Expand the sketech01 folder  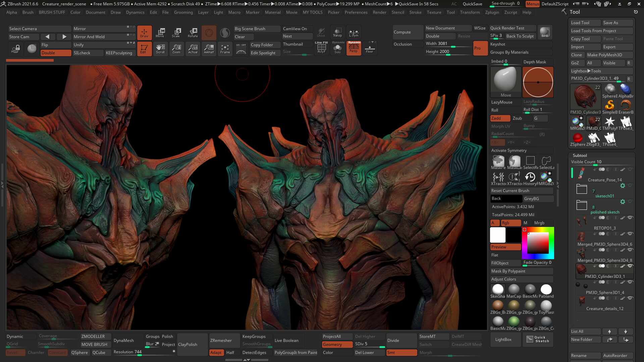582,189
